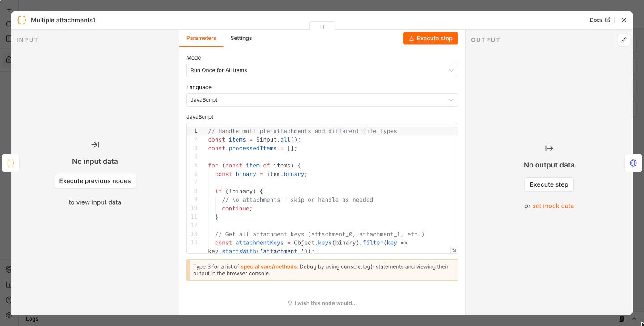Viewport: 644px width, 326px height.
Task: Click the plus icon in background sidebar
Action: 9,9
